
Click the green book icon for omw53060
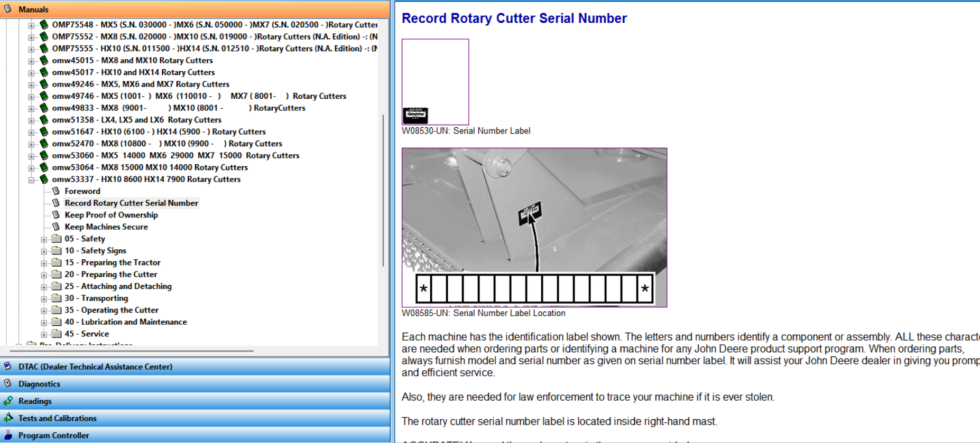pyautogui.click(x=44, y=155)
